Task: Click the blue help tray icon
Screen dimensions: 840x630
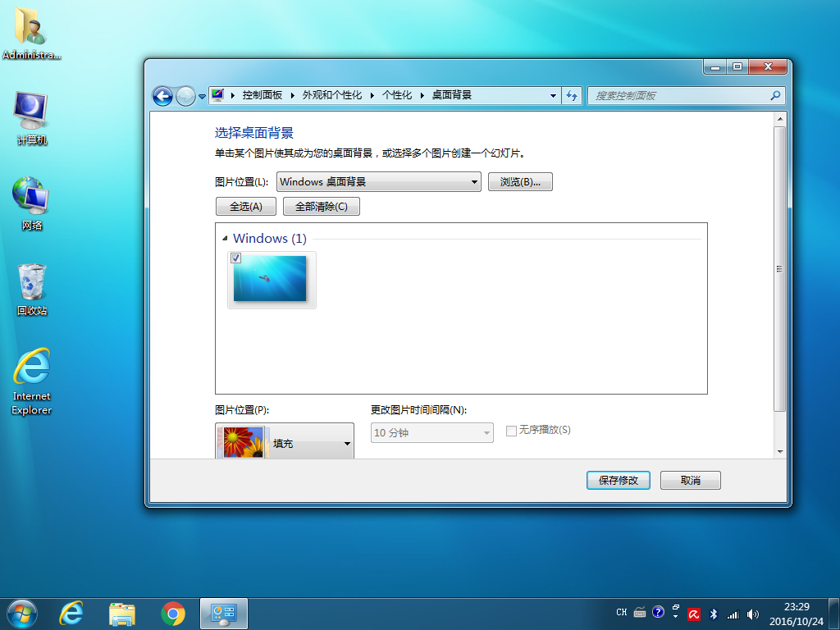Action: pos(658,612)
